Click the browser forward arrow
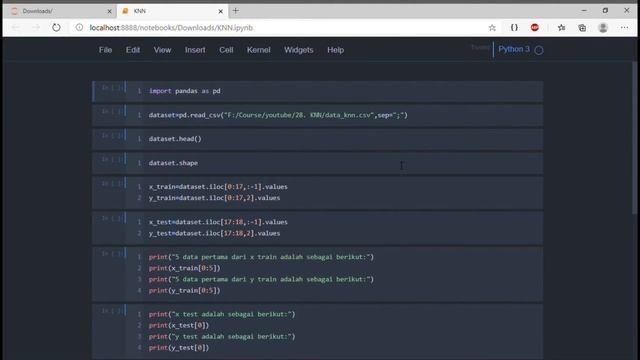The height and width of the screenshot is (360, 640). tap(36, 28)
